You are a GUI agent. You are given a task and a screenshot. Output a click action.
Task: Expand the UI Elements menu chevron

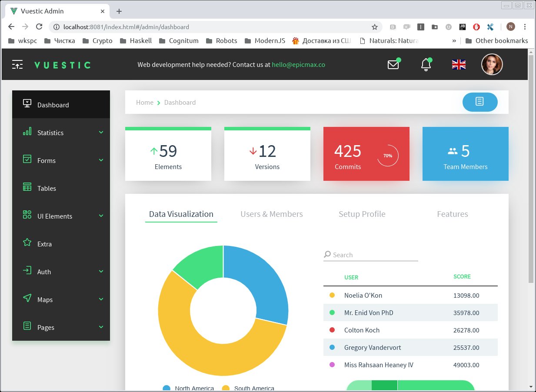pyautogui.click(x=101, y=216)
